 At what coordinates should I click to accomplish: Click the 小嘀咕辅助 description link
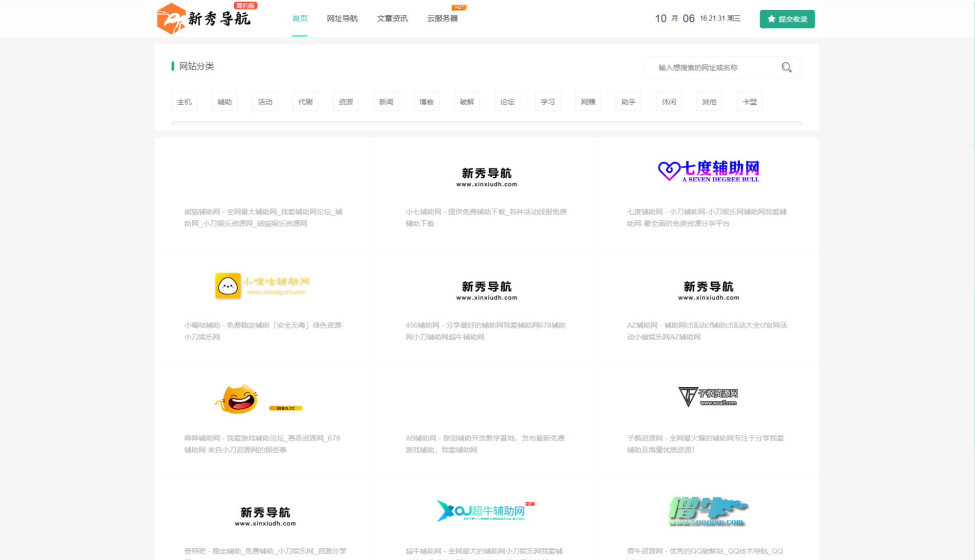(264, 331)
